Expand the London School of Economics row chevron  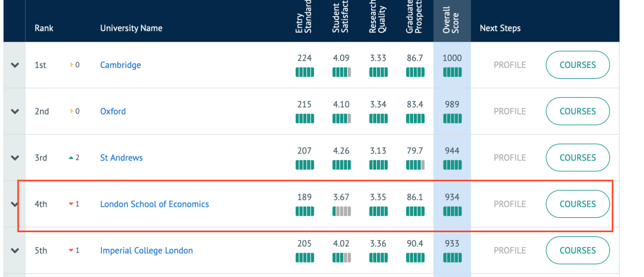point(15,204)
